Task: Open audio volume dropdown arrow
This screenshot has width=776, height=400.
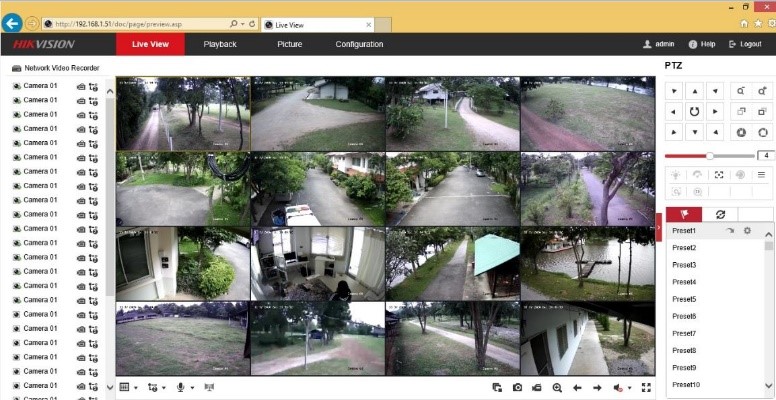Action: pyautogui.click(x=630, y=388)
